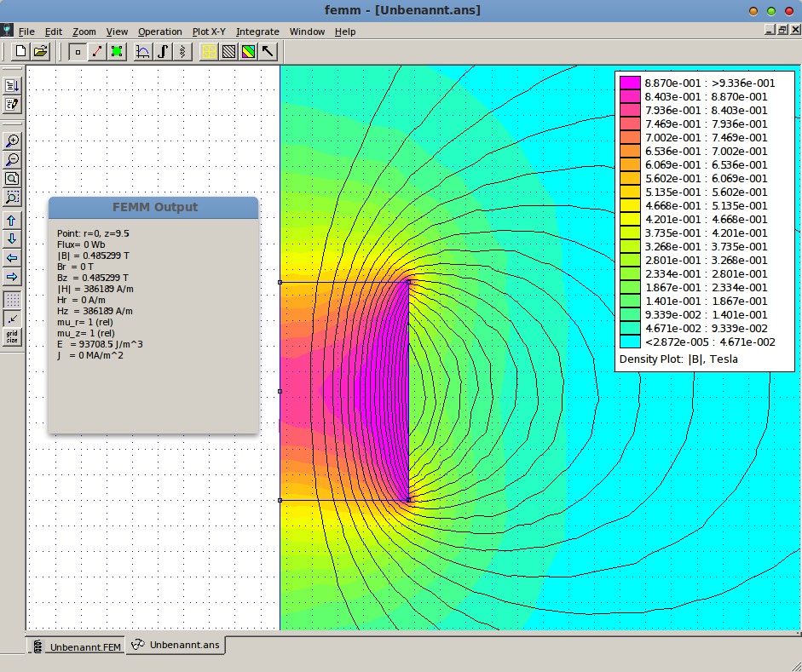This screenshot has height=672, width=802.
Task: Click the FEMM Output title bar
Action: 153,208
